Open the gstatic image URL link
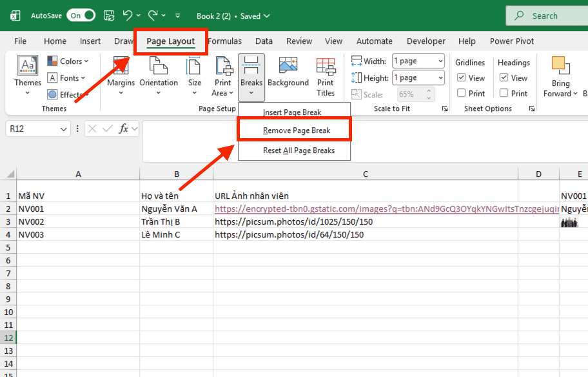This screenshot has height=377, width=588. (386, 209)
